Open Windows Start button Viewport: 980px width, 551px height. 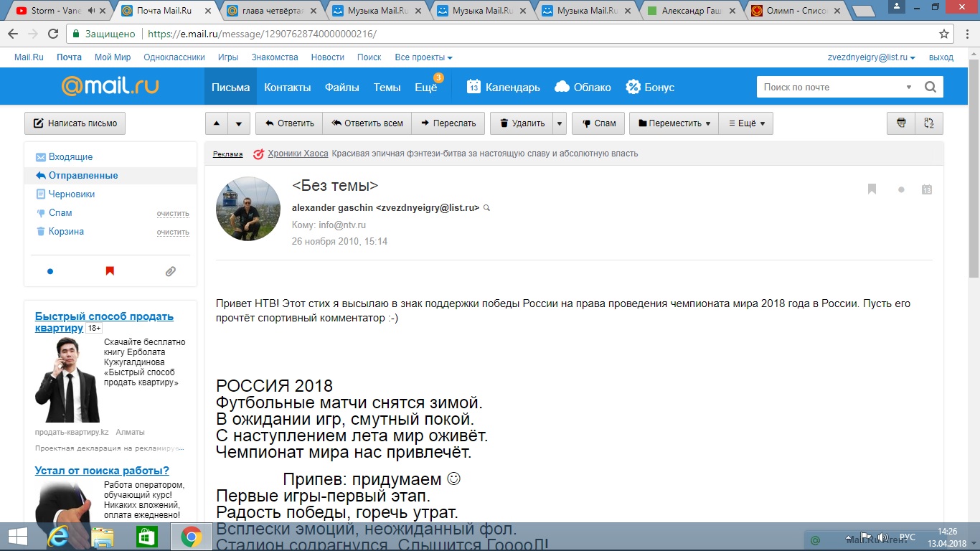(x=17, y=537)
